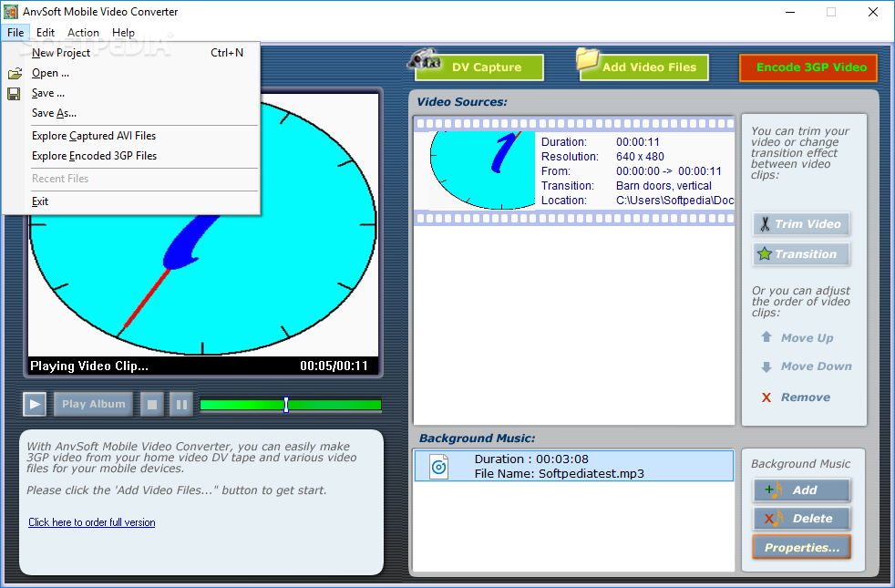The width and height of the screenshot is (895, 588).
Task: Click the Move Down arrow icon
Action: tap(766, 366)
